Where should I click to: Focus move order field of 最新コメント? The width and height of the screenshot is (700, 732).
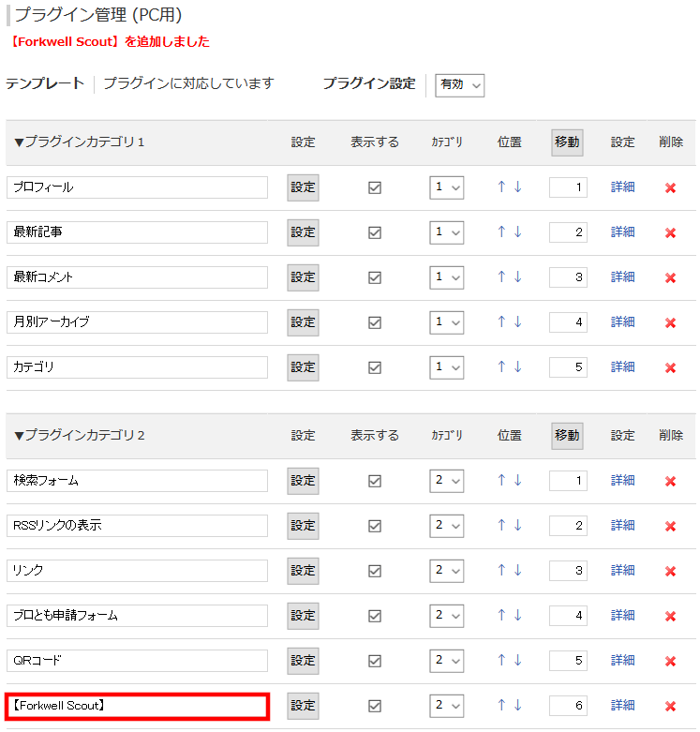(x=568, y=277)
